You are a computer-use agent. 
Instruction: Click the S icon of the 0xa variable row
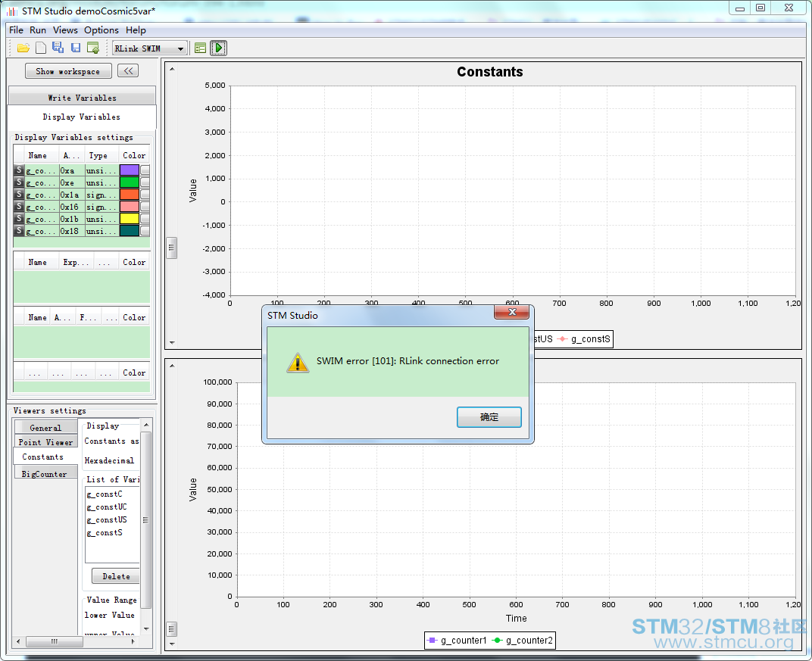click(19, 170)
